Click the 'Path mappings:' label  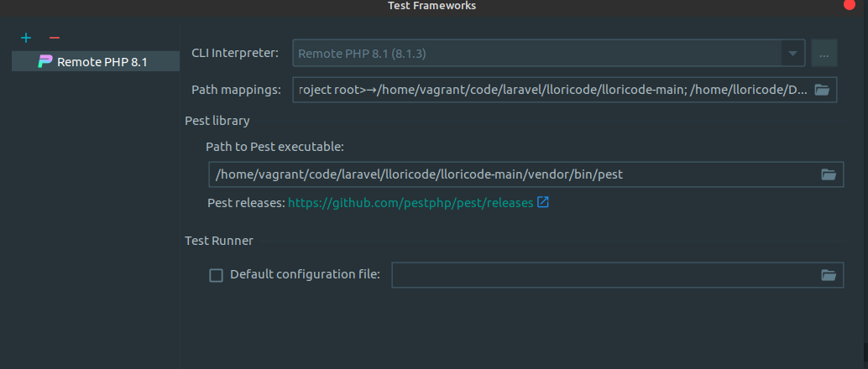pyautogui.click(x=237, y=90)
